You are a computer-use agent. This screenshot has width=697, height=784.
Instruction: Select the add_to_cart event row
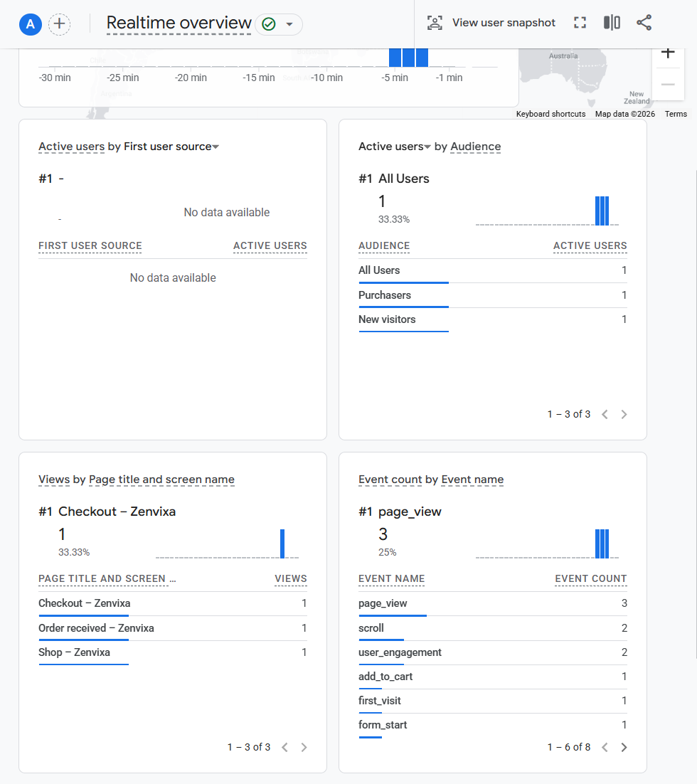(492, 677)
